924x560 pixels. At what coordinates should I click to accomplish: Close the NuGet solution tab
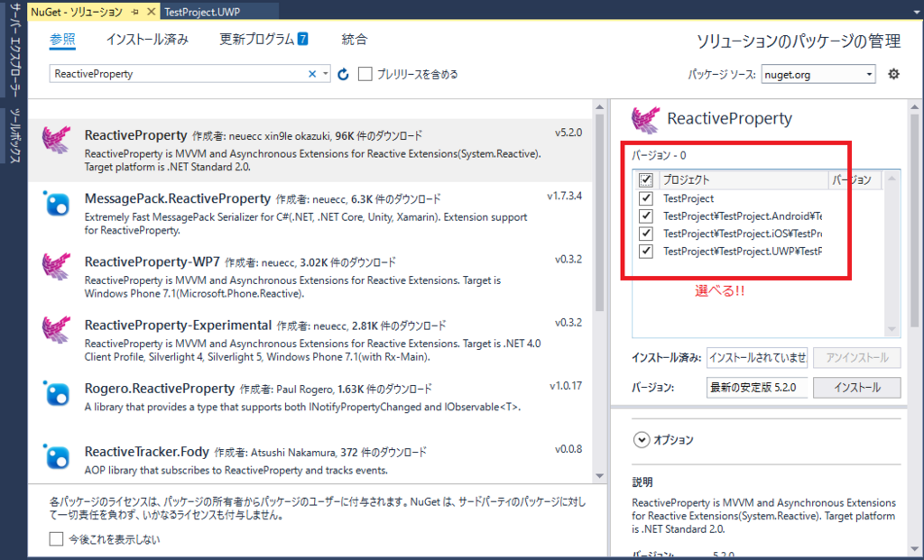tap(151, 11)
